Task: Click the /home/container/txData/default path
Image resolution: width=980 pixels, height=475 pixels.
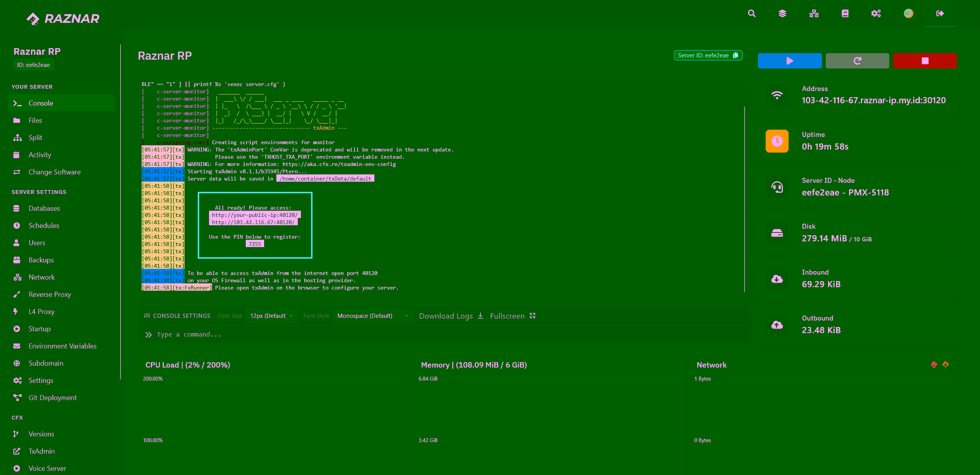Action: tap(325, 179)
